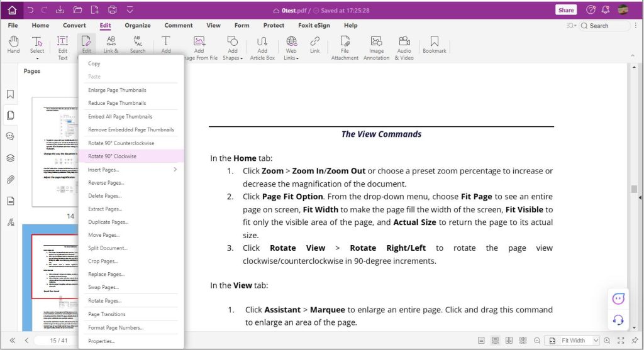Choose Properties... in context menu
Viewport: 644px width, 350px height.
click(131, 341)
